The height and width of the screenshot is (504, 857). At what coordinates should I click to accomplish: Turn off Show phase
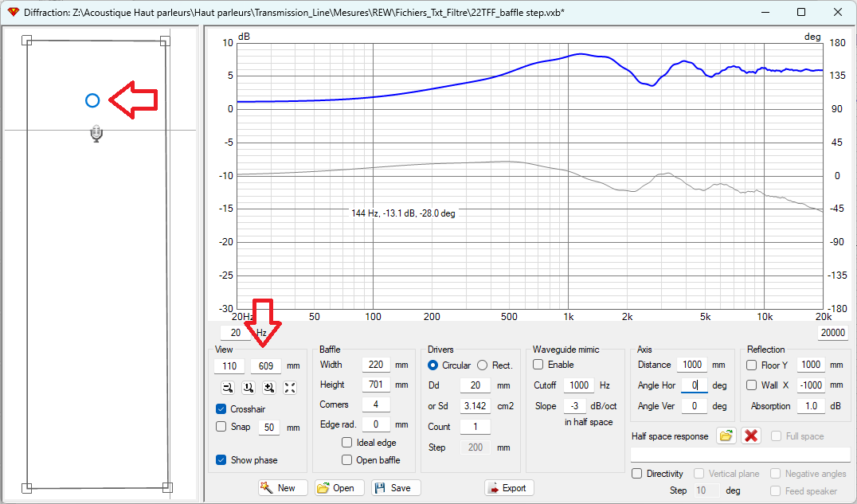(221, 460)
